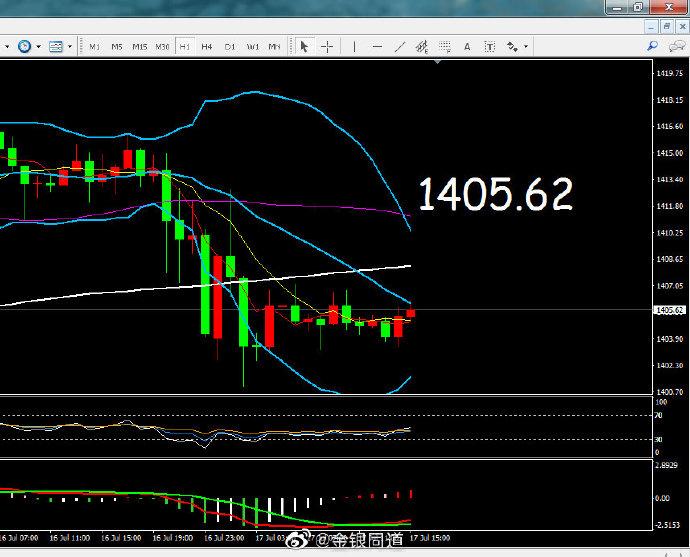Pick the Draw Vertical Line tool
The image size is (690, 557).
pos(355,46)
